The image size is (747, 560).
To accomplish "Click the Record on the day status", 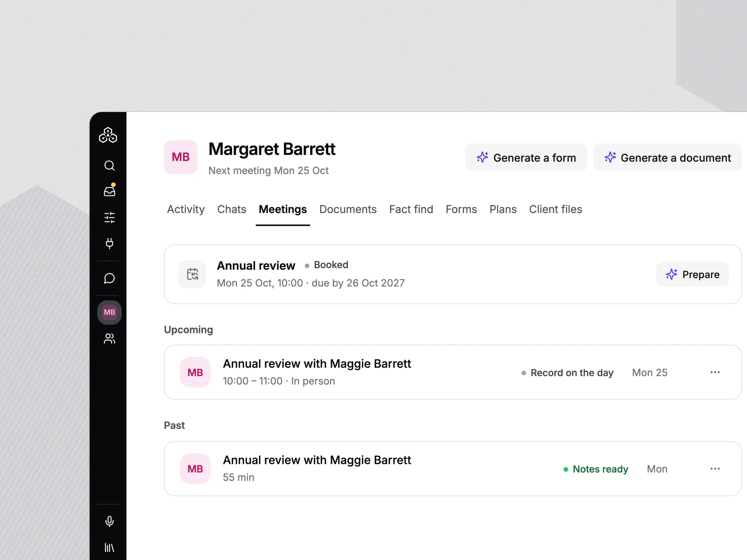I will tap(567, 373).
